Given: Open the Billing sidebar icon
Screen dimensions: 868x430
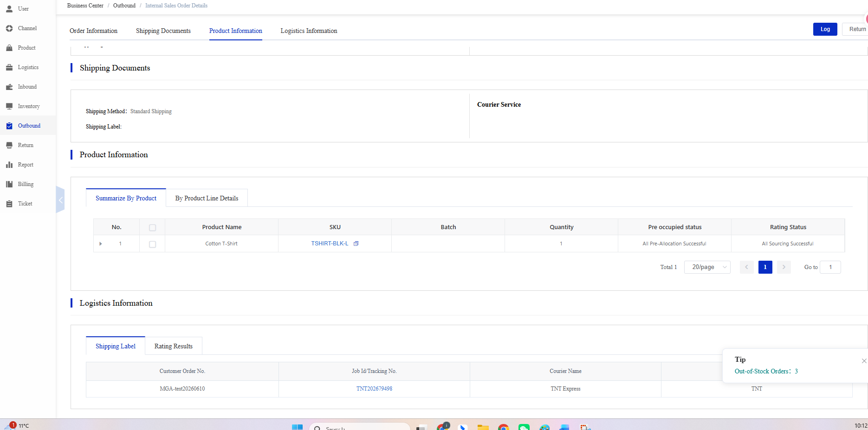Looking at the screenshot, I should point(9,184).
